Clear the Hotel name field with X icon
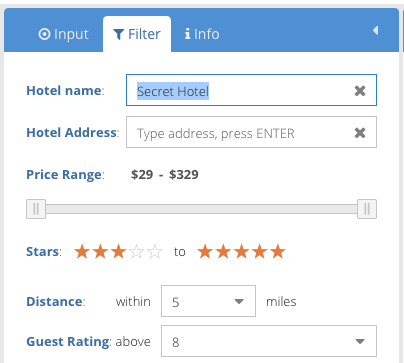Screen dimensions: 404x363 click(x=360, y=91)
